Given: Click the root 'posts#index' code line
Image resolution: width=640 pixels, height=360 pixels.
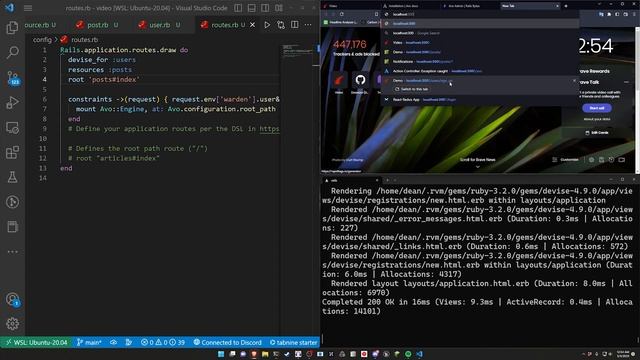Looking at the screenshot, I should (x=104, y=80).
